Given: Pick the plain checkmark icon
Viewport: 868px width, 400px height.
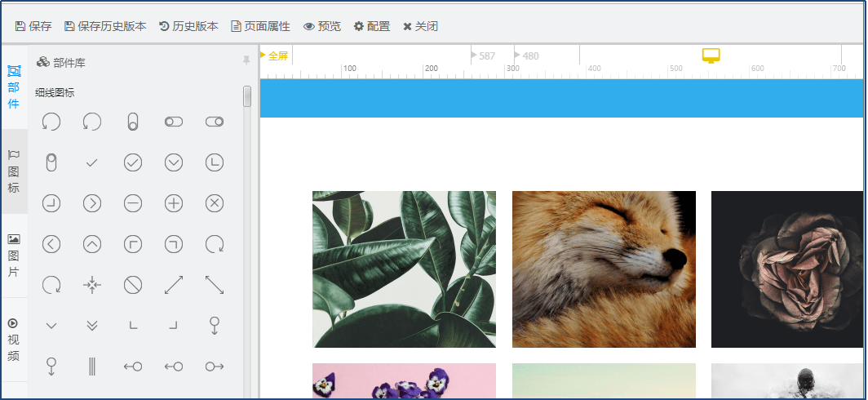Looking at the screenshot, I should tap(92, 163).
